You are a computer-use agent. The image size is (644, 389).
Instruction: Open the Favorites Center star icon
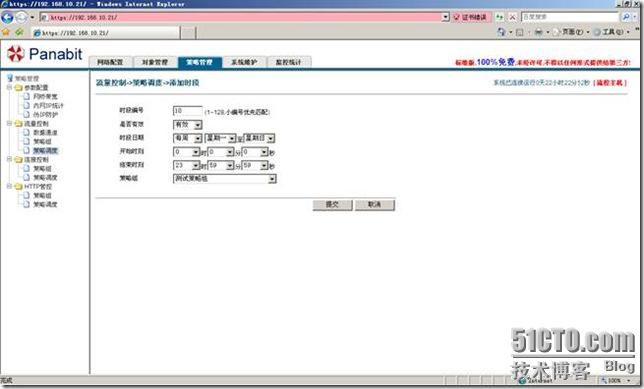tap(6, 32)
